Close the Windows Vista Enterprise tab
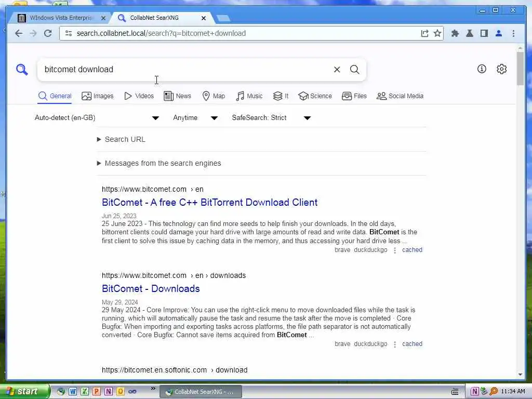Viewport: 532px width, 399px height. click(103, 18)
